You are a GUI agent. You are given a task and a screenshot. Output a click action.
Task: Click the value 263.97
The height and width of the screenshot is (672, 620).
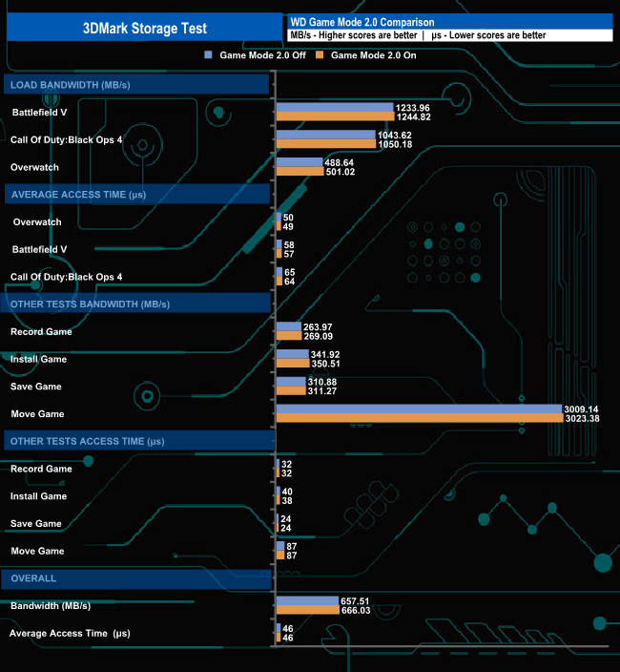[x=318, y=327]
